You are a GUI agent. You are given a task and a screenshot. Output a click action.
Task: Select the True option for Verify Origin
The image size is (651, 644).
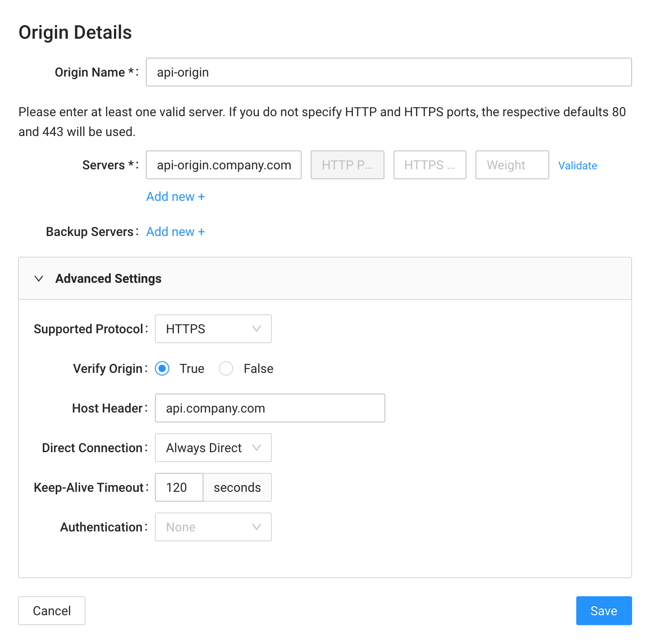coord(162,368)
